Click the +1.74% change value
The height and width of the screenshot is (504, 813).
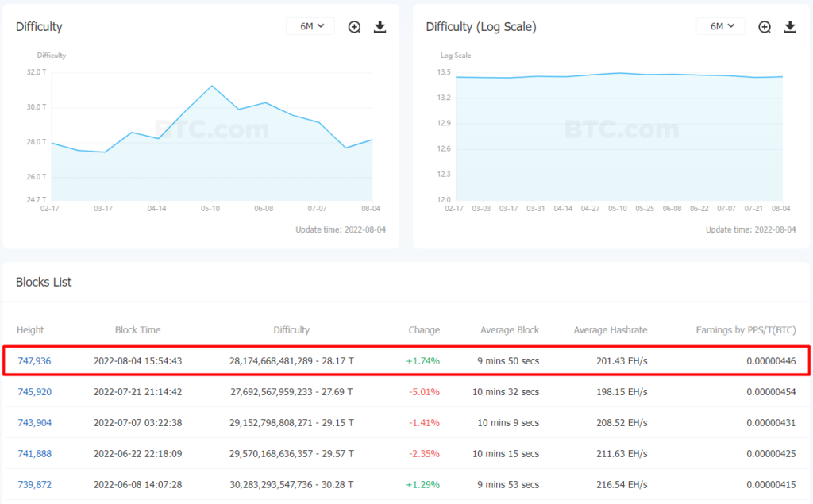coord(424,361)
